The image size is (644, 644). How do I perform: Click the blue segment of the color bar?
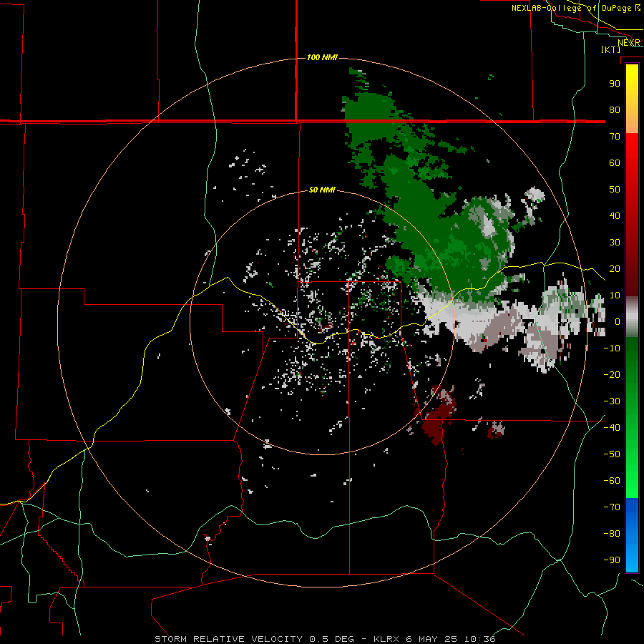tap(632, 535)
